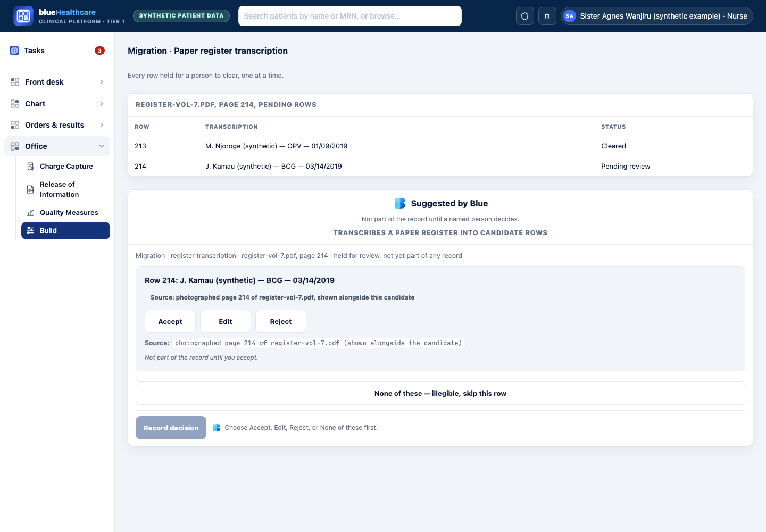The height and width of the screenshot is (532, 766).
Task: Select None of these, skip this row
Action: coord(440,393)
